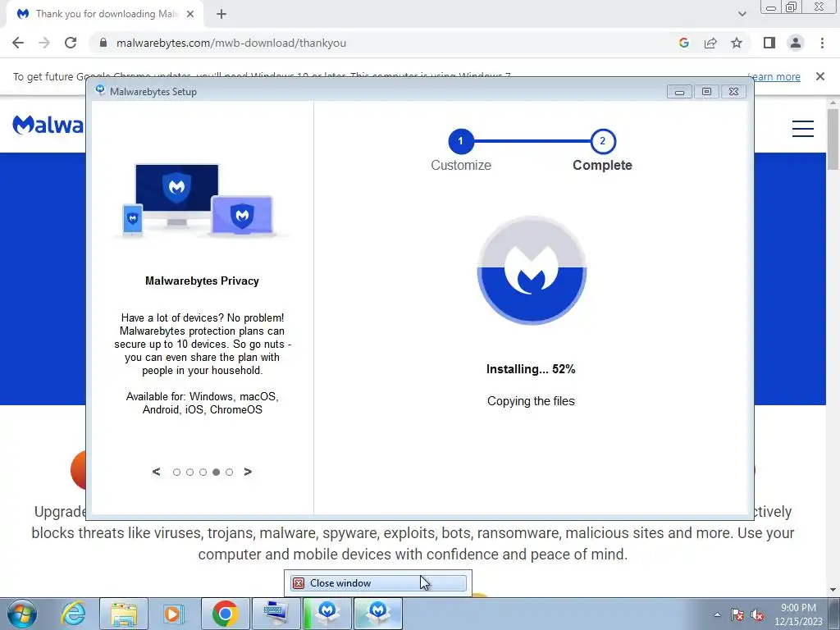Show next slide in setup carousel
The image size is (840, 630).
click(x=248, y=472)
